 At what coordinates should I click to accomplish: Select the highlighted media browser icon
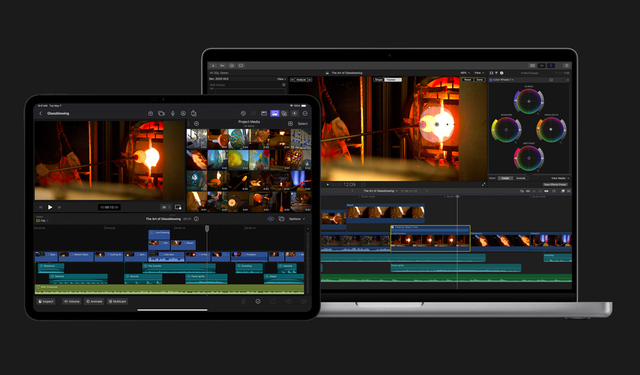[x=275, y=113]
